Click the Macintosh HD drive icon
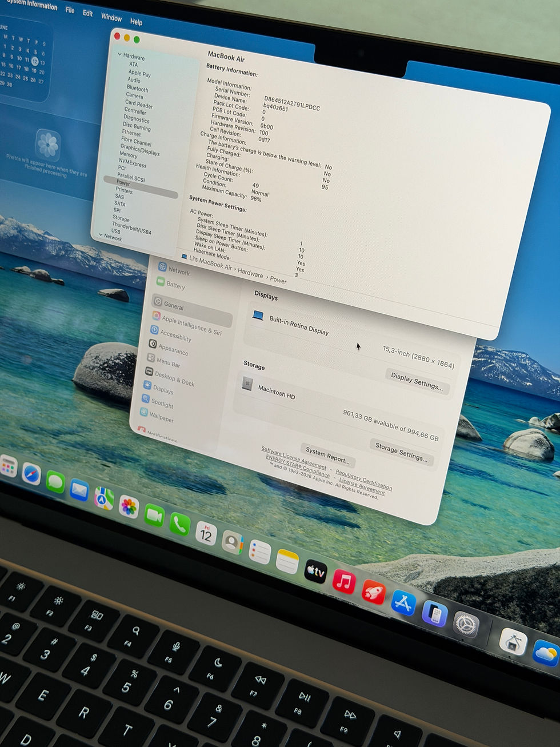The height and width of the screenshot is (747, 560). pos(247,384)
